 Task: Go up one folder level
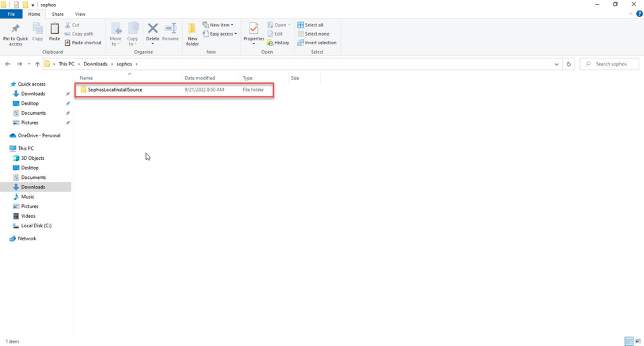click(x=38, y=64)
